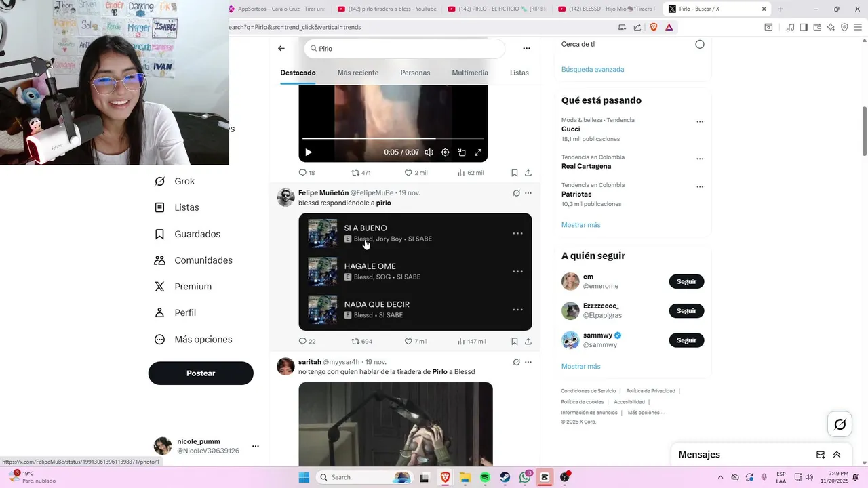Open Grok in the left sidebar
The height and width of the screenshot is (488, 868).
click(x=174, y=182)
